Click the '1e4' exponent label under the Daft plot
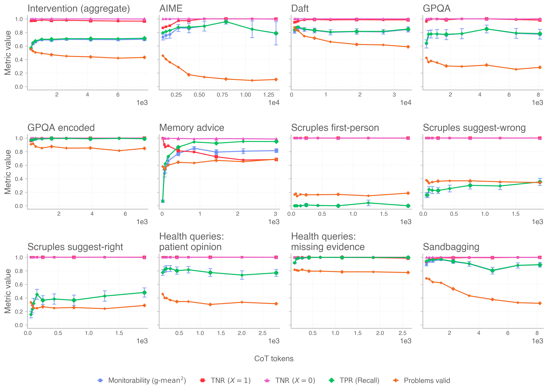548x392 pixels. click(x=405, y=103)
